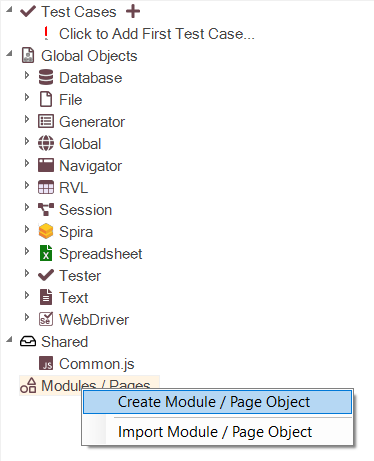Select the Spira yellow cube icon
The width and height of the screenshot is (374, 461).
coord(46,231)
